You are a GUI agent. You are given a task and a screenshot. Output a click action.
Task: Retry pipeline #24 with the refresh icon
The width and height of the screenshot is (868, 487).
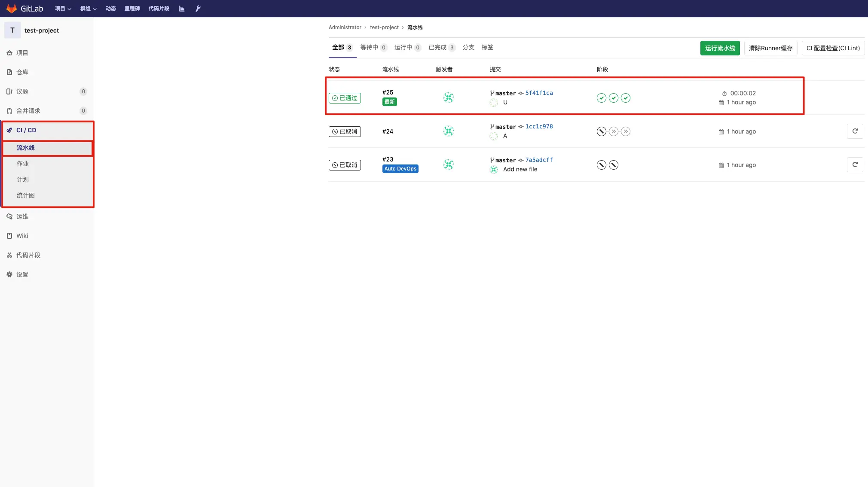point(855,131)
